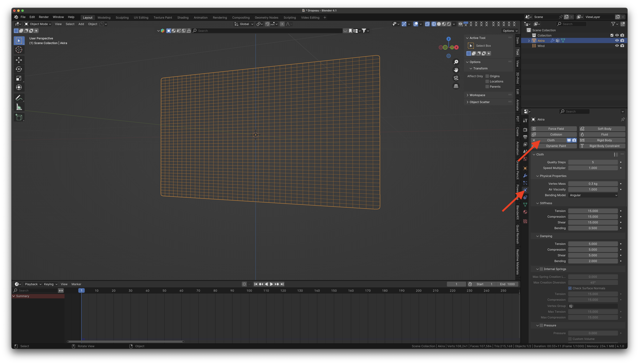Image resolution: width=639 pixels, height=364 pixels.
Task: Toggle the Locations checkbox
Action: click(x=487, y=82)
